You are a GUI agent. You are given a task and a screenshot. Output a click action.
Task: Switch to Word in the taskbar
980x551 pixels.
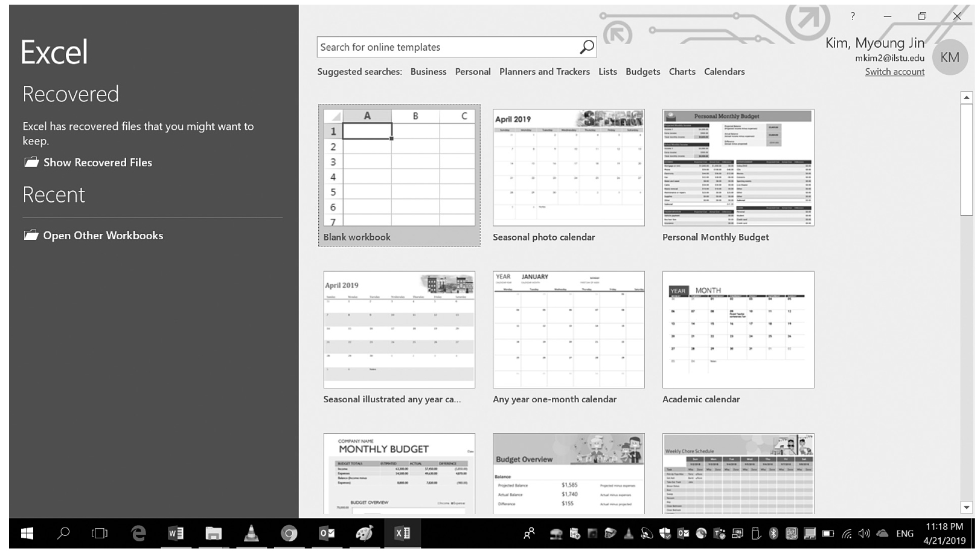coord(176,533)
